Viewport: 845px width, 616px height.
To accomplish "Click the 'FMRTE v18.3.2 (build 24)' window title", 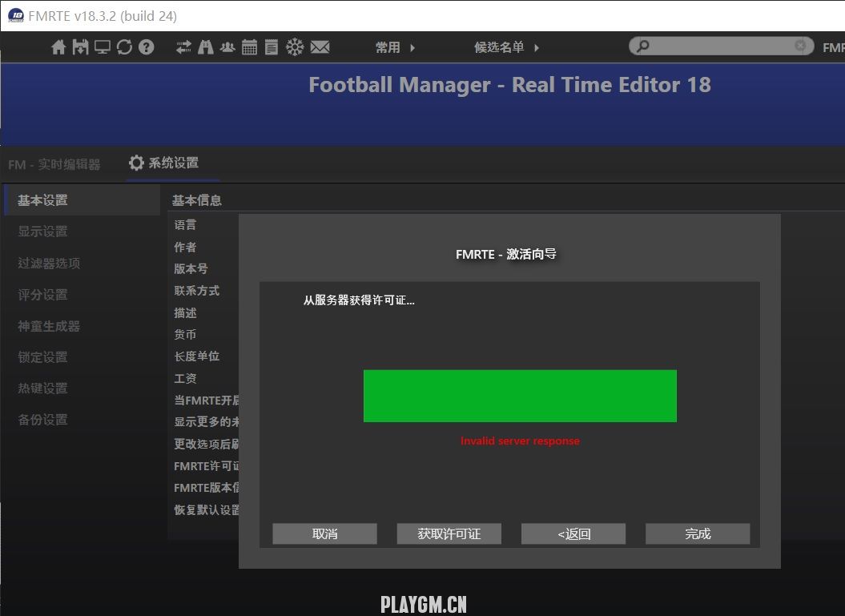I will click(103, 16).
